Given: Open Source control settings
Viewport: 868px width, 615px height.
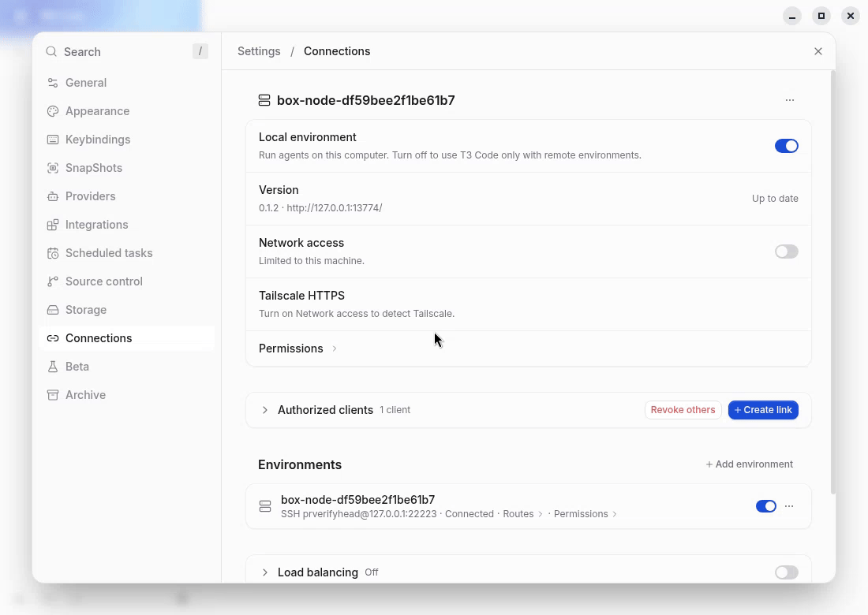Looking at the screenshot, I should pyautogui.click(x=127, y=281).
